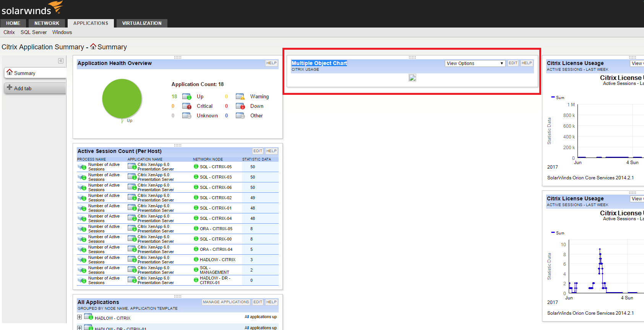Click EDIT on the Multiple Object Chart panel

click(513, 63)
